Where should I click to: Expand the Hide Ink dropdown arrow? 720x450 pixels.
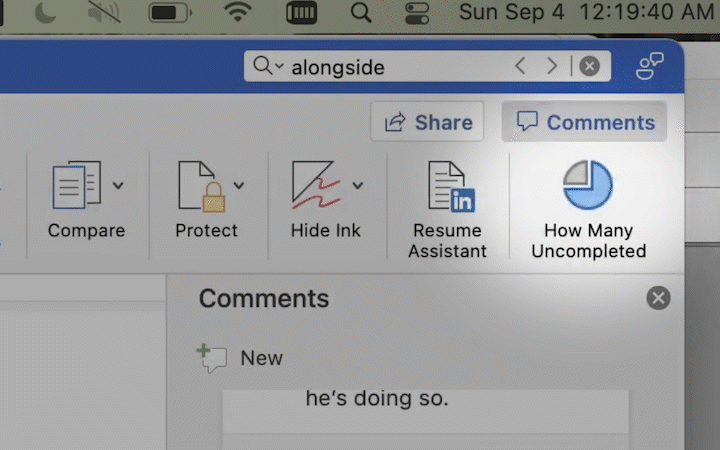pyautogui.click(x=358, y=186)
